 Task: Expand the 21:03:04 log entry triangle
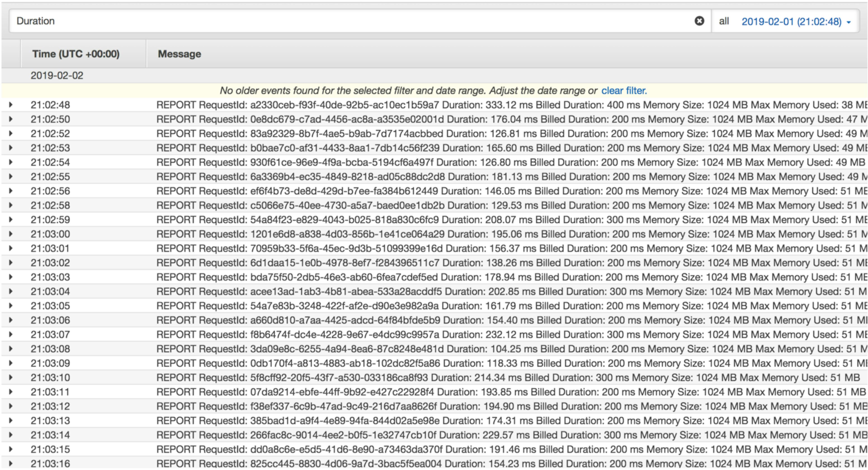11,291
